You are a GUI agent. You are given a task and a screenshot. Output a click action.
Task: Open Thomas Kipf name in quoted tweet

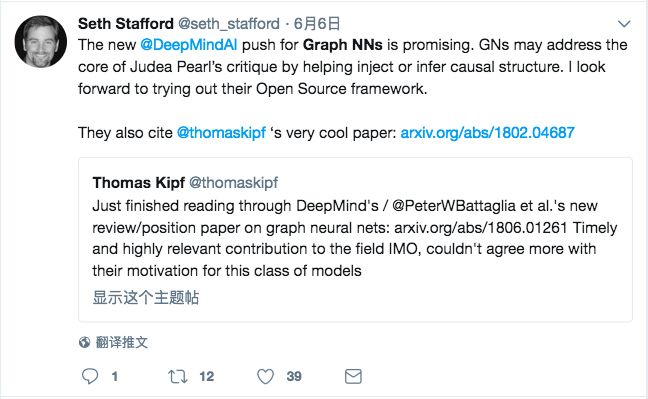(138, 182)
